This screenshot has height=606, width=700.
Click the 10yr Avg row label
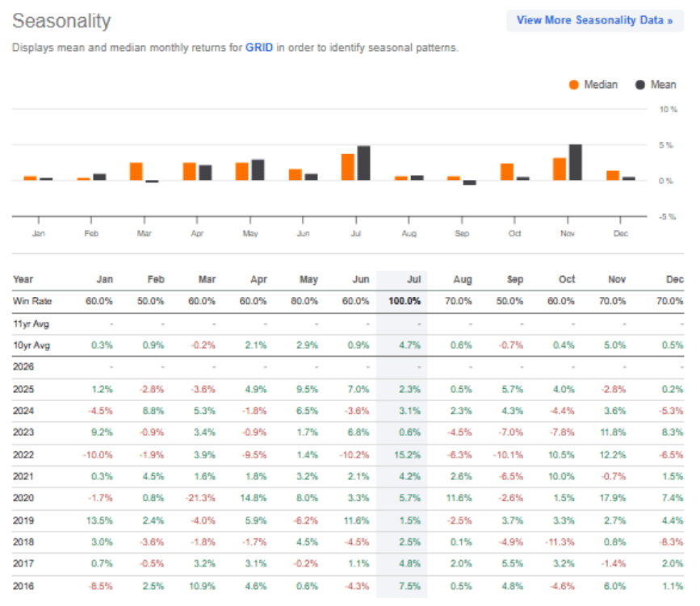click(x=30, y=345)
